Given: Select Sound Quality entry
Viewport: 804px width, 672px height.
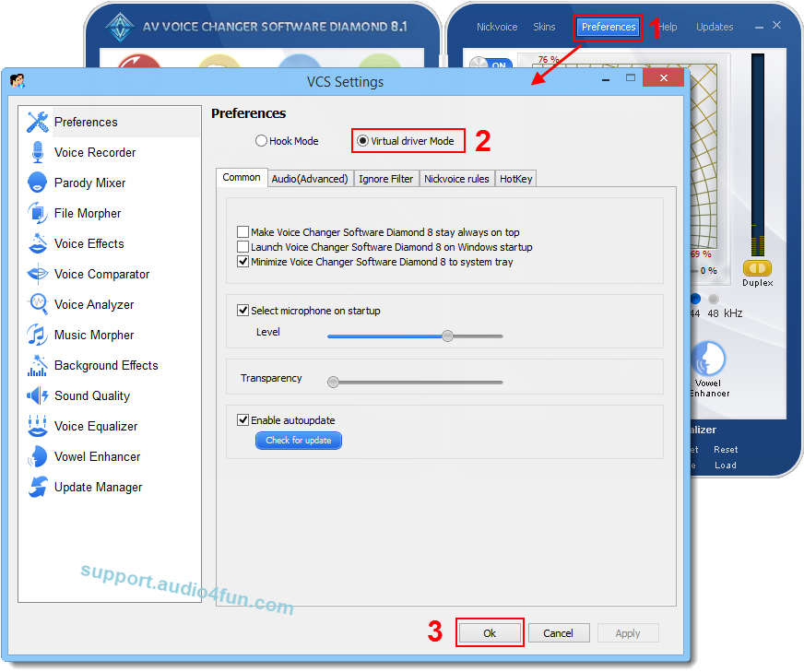Looking at the screenshot, I should click(92, 395).
